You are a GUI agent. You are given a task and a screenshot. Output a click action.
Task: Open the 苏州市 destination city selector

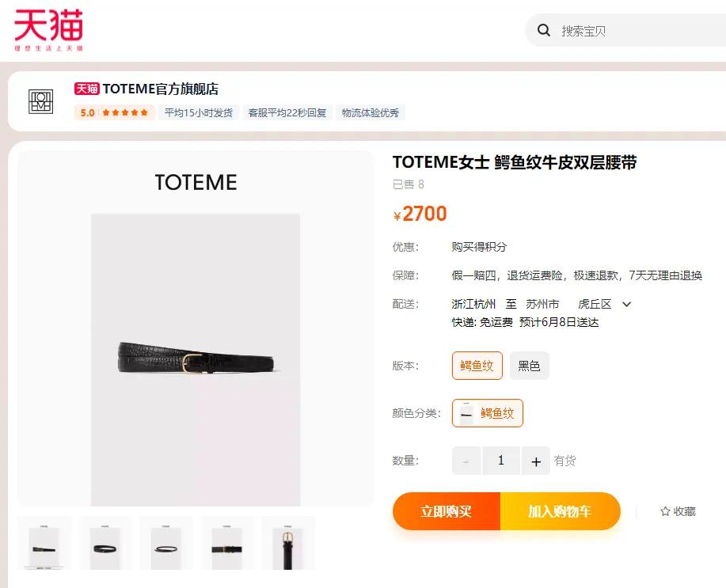(542, 304)
